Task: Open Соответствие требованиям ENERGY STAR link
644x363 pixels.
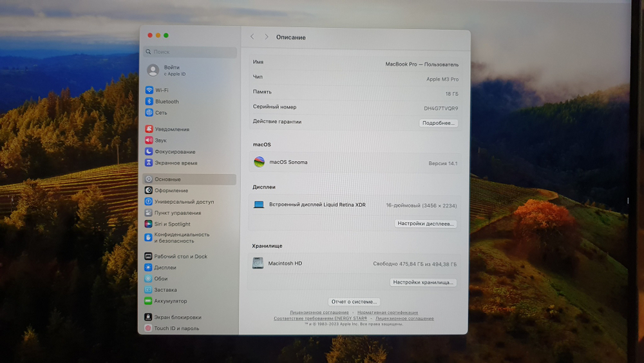Action: pos(320,319)
